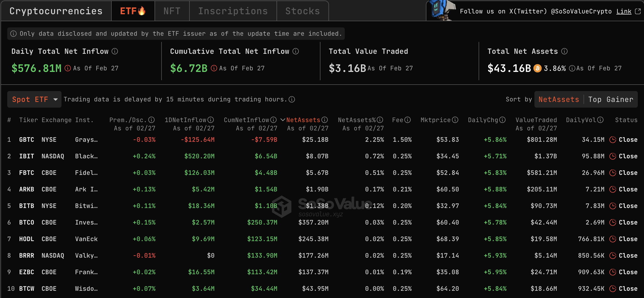Viewport: 644px width, 298px height.
Task: Click orange Bitcoin icon beside $43.16B
Action: click(x=537, y=68)
